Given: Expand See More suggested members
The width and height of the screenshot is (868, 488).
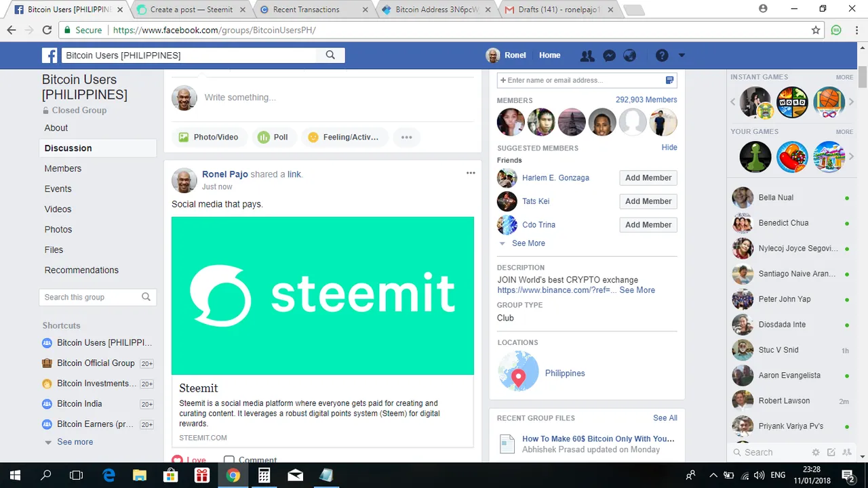Looking at the screenshot, I should (528, 243).
